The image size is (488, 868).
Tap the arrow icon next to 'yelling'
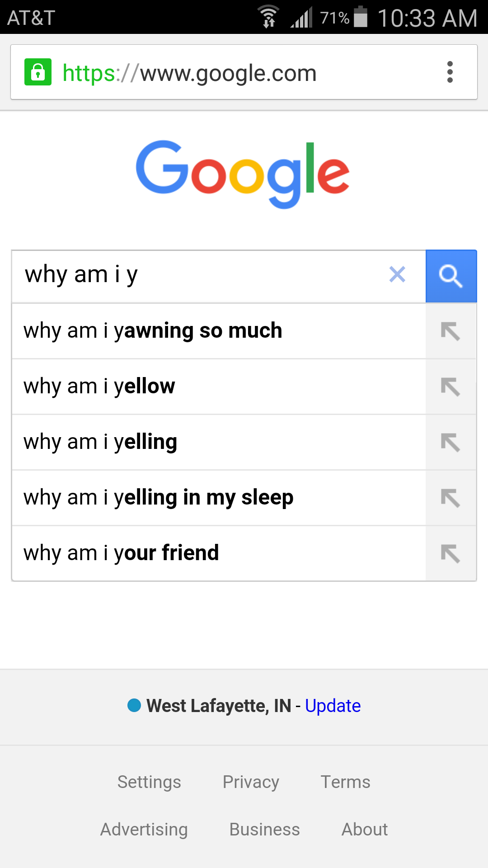450,443
